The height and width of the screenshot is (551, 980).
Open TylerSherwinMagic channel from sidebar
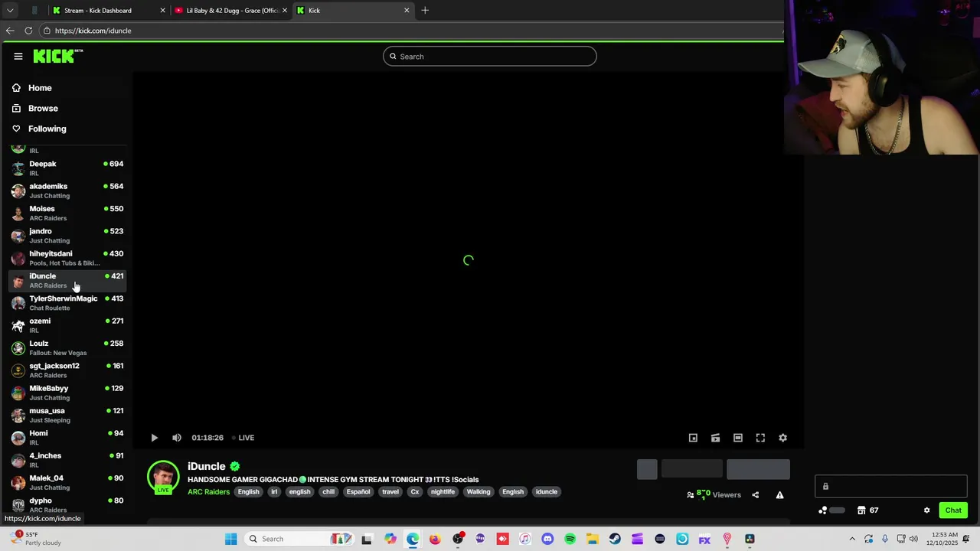tap(67, 302)
